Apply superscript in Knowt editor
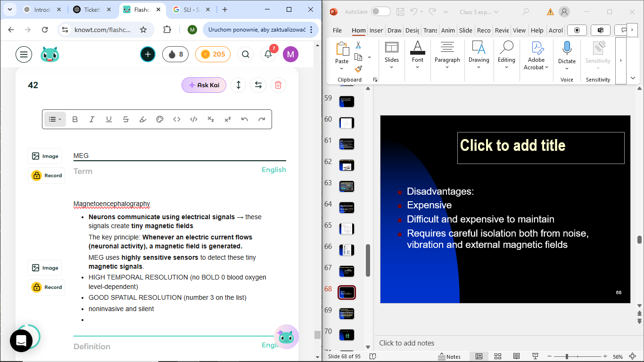This screenshot has width=644, height=362. pyautogui.click(x=228, y=119)
